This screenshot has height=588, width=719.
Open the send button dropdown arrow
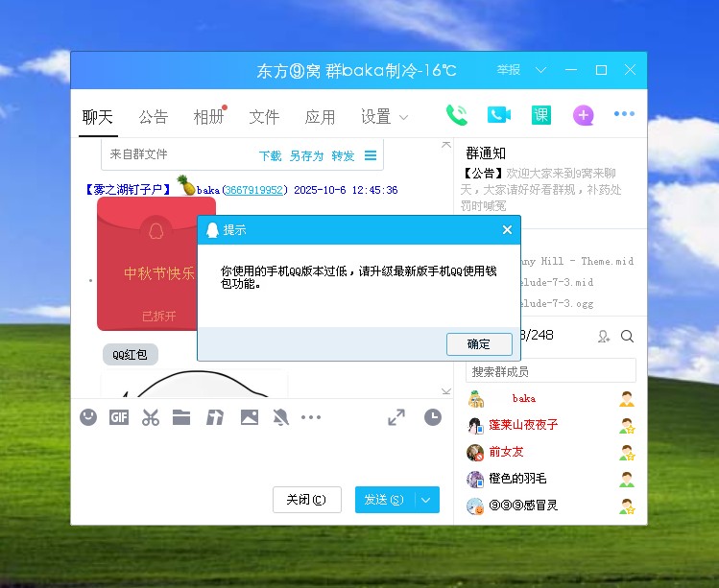point(426,500)
